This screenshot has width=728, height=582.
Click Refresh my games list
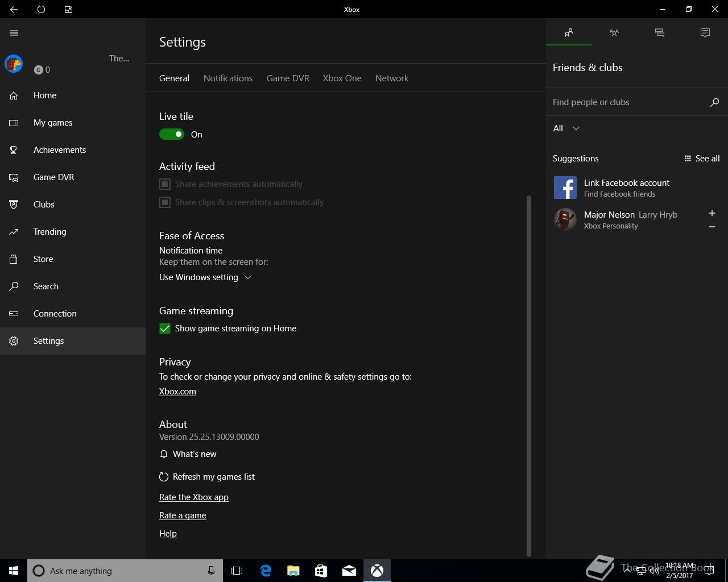pos(207,477)
